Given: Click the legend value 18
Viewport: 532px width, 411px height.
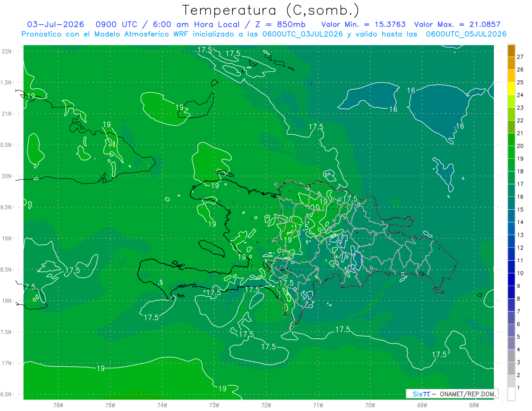Looking at the screenshot, I should pyautogui.click(x=520, y=171).
